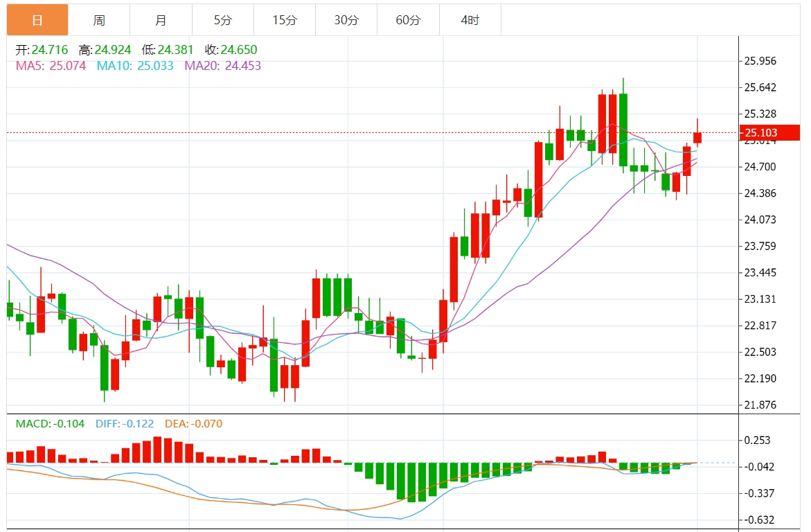Select the 日 daily timeframe tab
The height and width of the screenshot is (532, 811).
(x=37, y=20)
